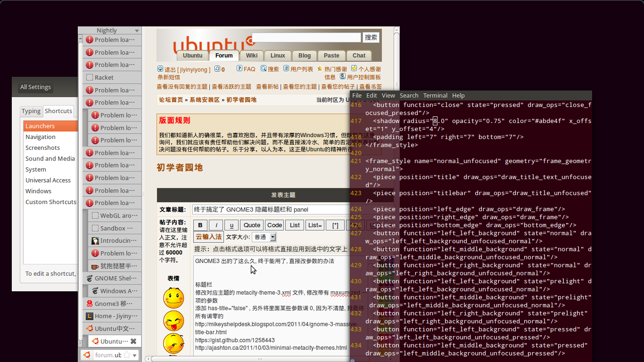This screenshot has height=362, width=644.
Task: Open the Edit menu in the terminal editor
Action: 372,95
